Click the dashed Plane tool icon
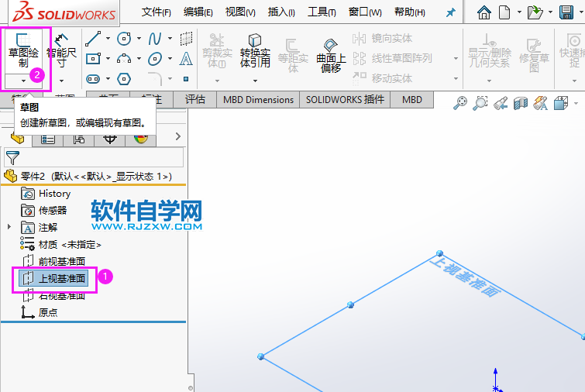The width and height of the screenshot is (585, 392). [x=186, y=39]
